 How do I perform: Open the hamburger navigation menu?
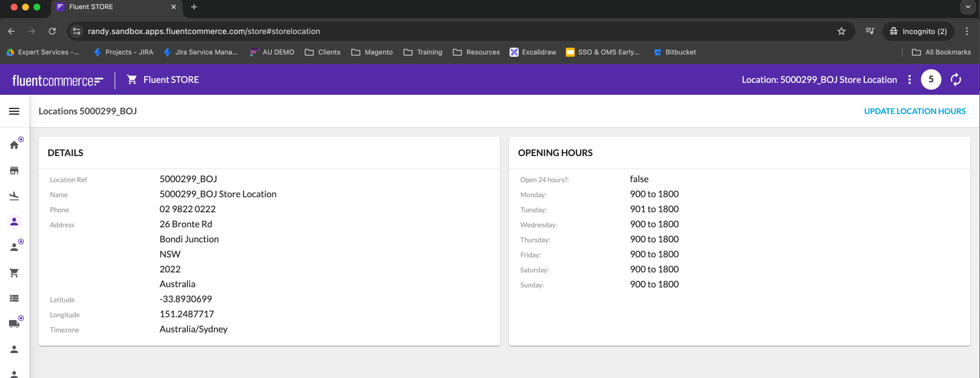(14, 111)
